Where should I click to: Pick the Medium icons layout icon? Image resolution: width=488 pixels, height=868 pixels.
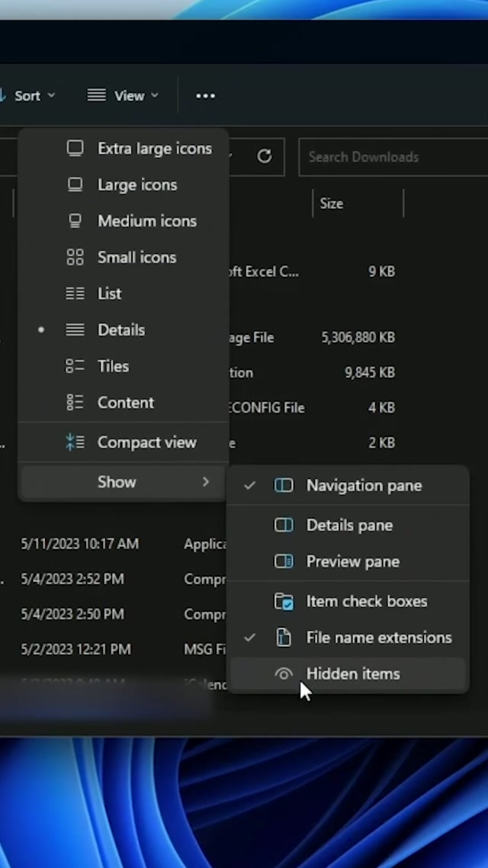pyautogui.click(x=75, y=221)
